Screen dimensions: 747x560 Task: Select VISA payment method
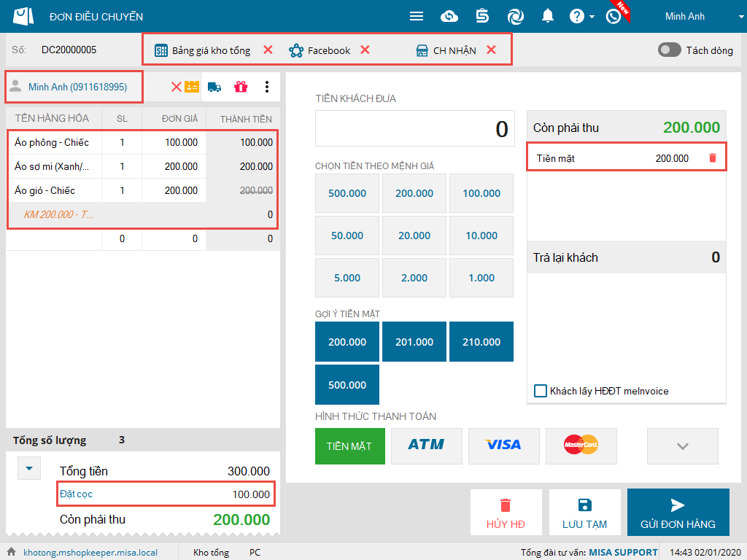click(x=503, y=446)
